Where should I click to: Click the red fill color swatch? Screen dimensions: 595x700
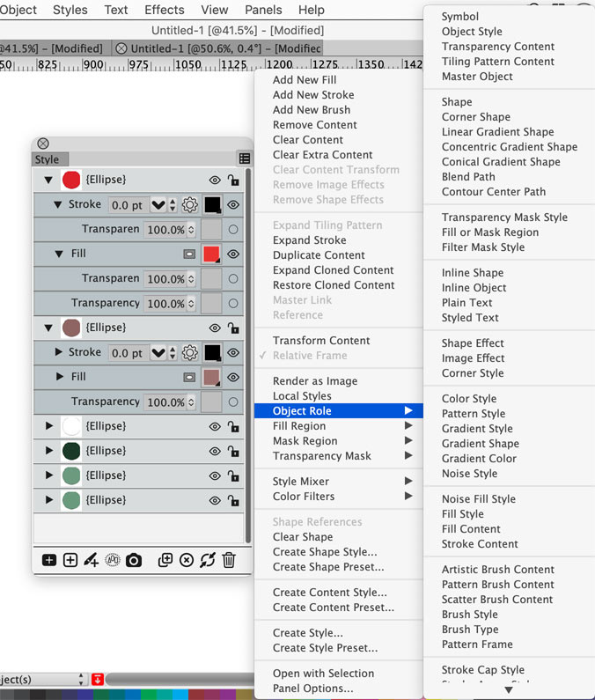(x=211, y=254)
